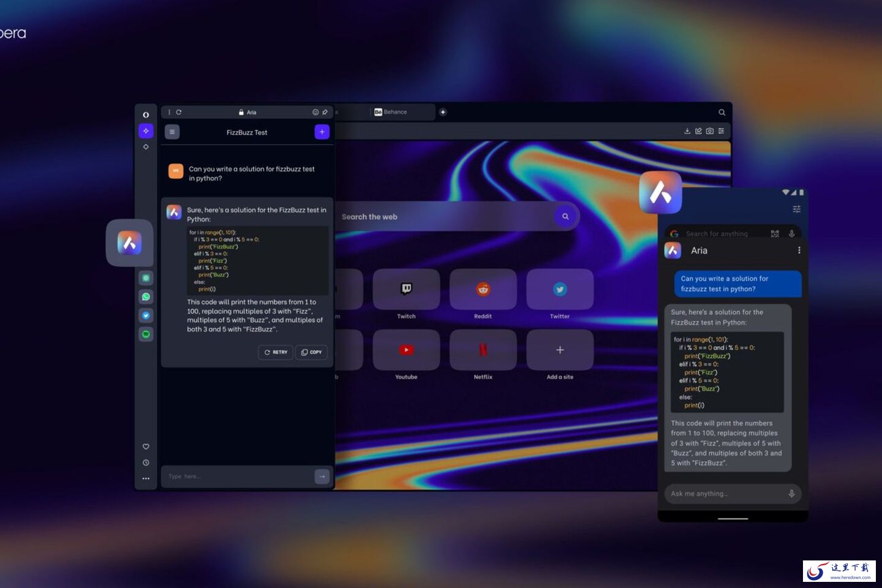Open ChatGPT from the Opera sidebar

pyautogui.click(x=146, y=278)
